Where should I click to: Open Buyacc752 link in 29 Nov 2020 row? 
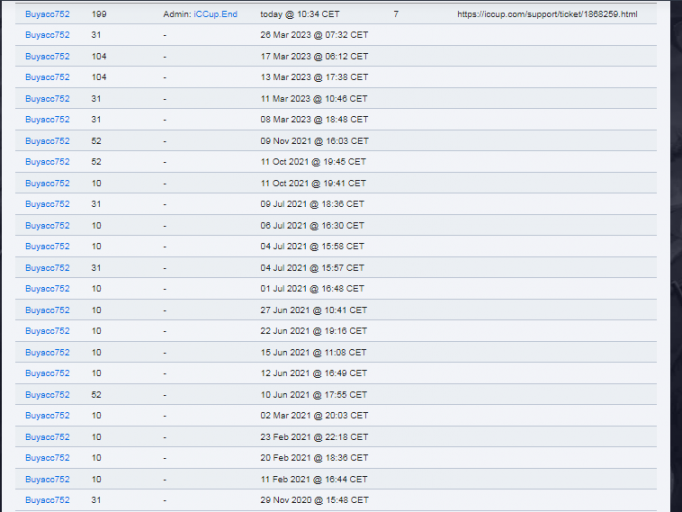click(x=47, y=500)
